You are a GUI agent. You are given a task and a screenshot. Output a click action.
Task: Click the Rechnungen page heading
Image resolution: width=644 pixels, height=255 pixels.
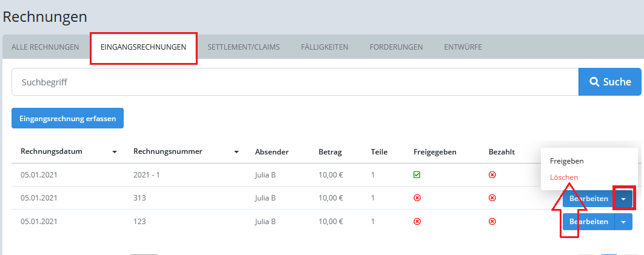[45, 17]
